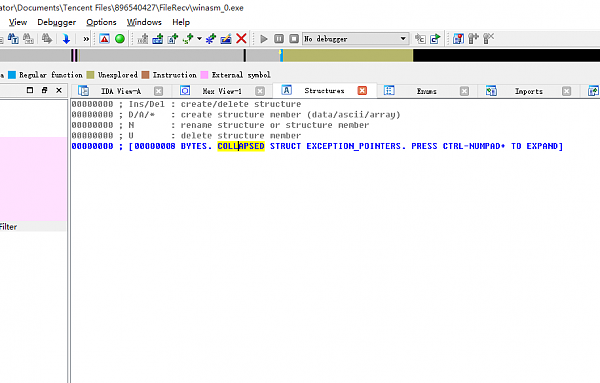Screen dimensions: 600x383
Task: Click the Imports tab icon
Action: (x=491, y=91)
